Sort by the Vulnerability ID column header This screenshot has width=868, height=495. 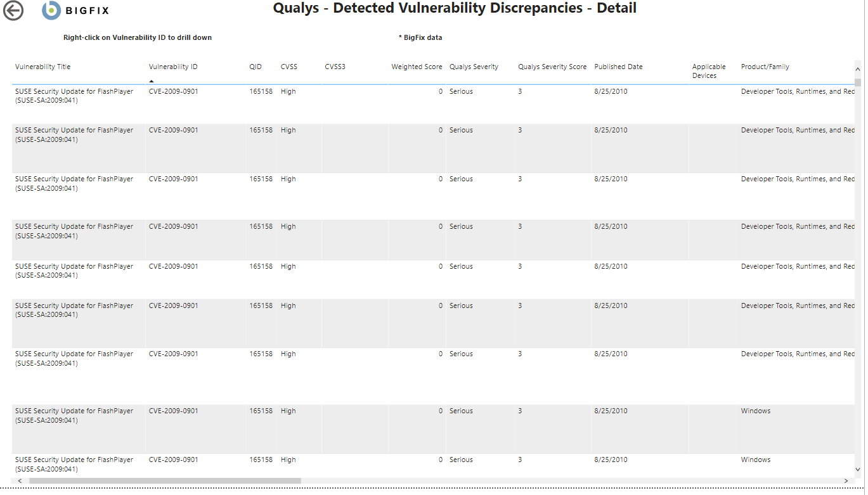click(x=173, y=67)
